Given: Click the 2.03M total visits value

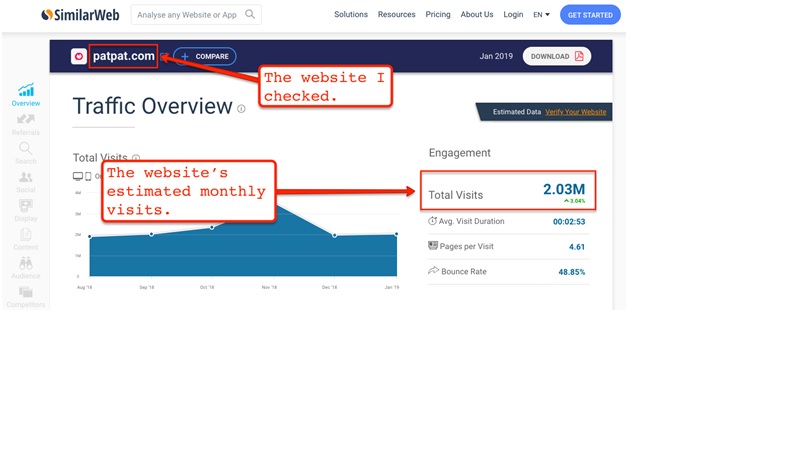Looking at the screenshot, I should point(564,189).
